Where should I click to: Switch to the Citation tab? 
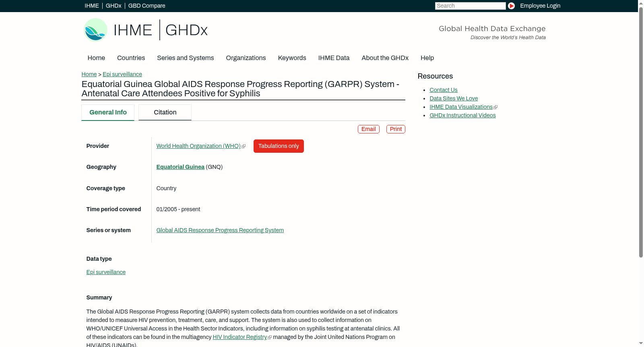point(165,112)
